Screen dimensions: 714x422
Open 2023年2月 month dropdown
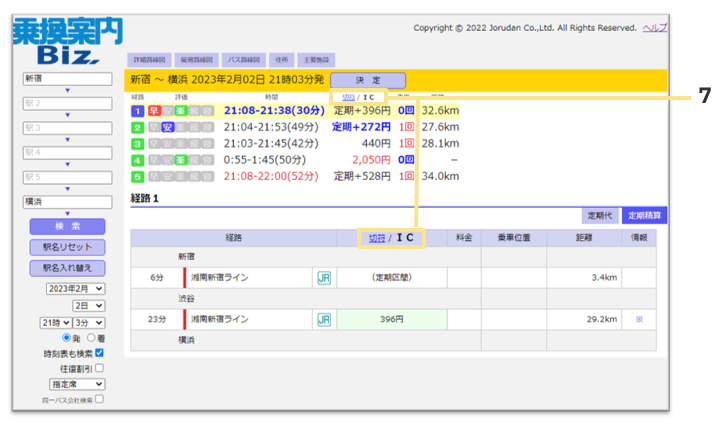pyautogui.click(x=76, y=289)
